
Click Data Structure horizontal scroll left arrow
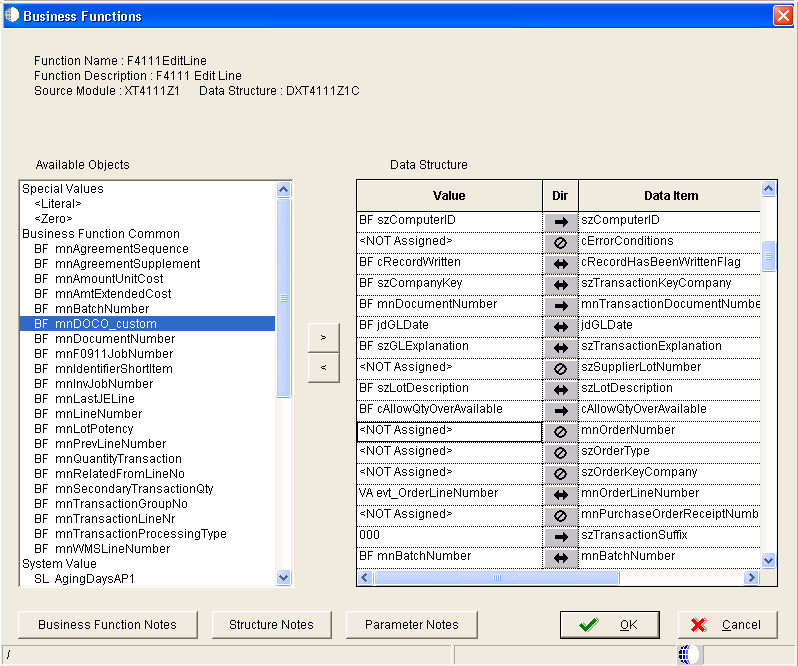tap(365, 577)
